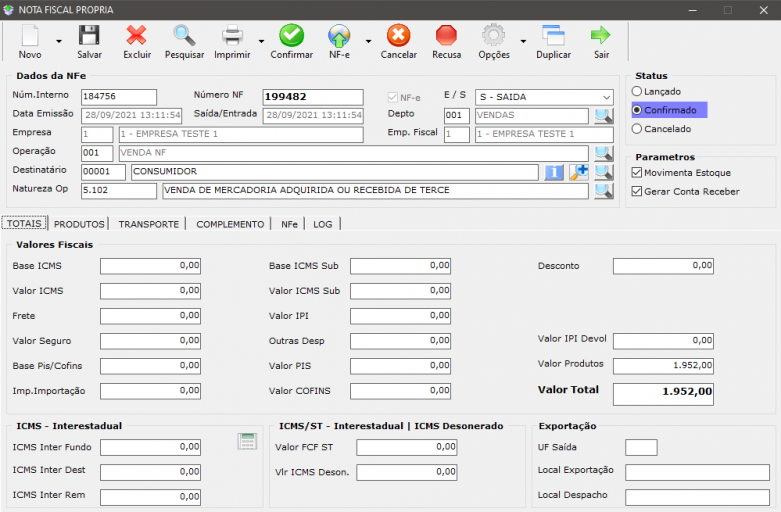Open search with Pesquisar magnifier icon

click(184, 36)
